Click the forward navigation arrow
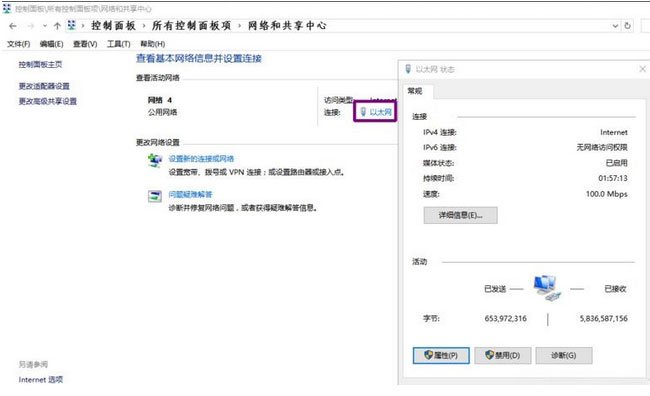The width and height of the screenshot is (650, 396). 31,26
